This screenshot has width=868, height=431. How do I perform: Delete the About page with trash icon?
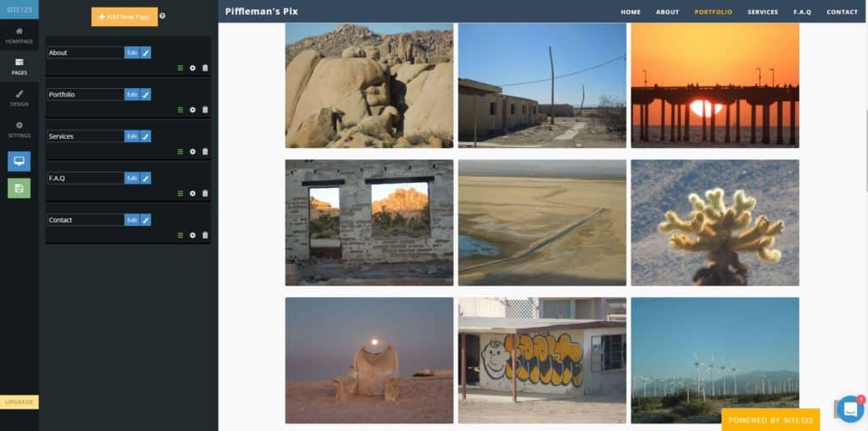pyautogui.click(x=205, y=68)
